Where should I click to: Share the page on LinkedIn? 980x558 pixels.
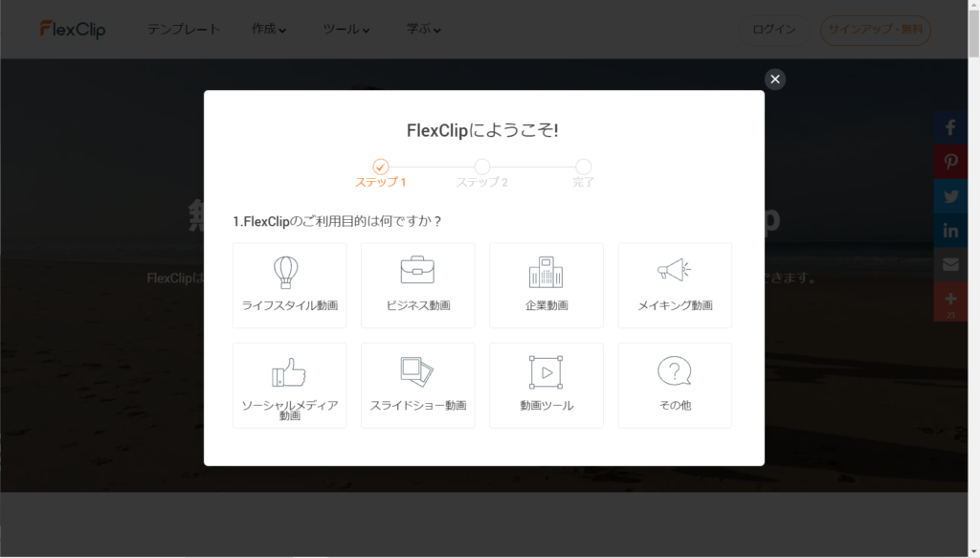click(x=950, y=231)
